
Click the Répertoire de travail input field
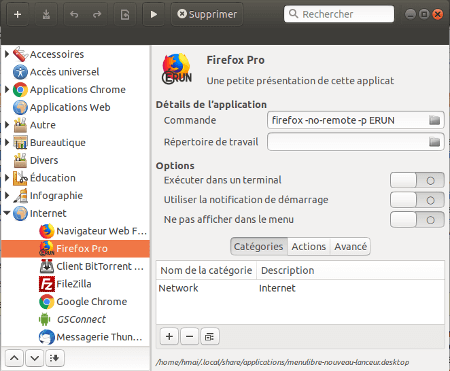pos(356,142)
